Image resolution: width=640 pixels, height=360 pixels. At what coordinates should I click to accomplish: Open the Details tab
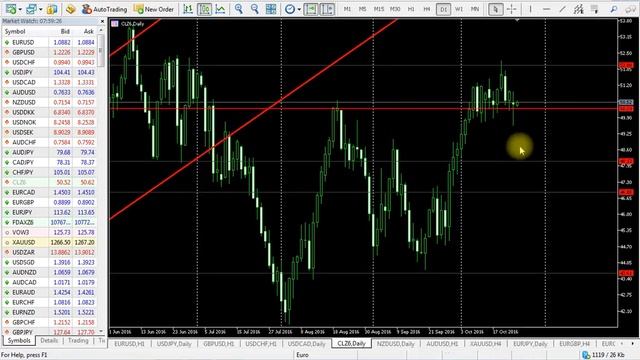coord(49,340)
